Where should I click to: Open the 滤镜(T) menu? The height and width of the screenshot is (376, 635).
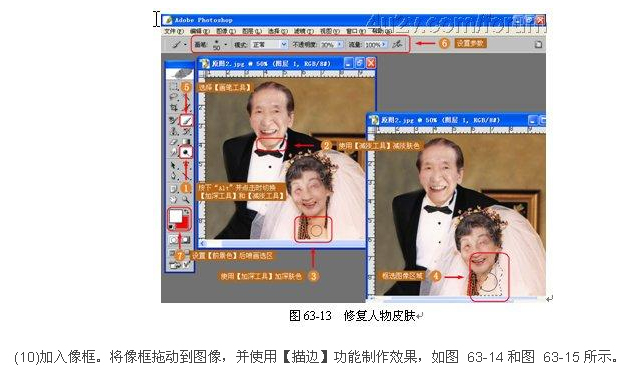(x=304, y=31)
